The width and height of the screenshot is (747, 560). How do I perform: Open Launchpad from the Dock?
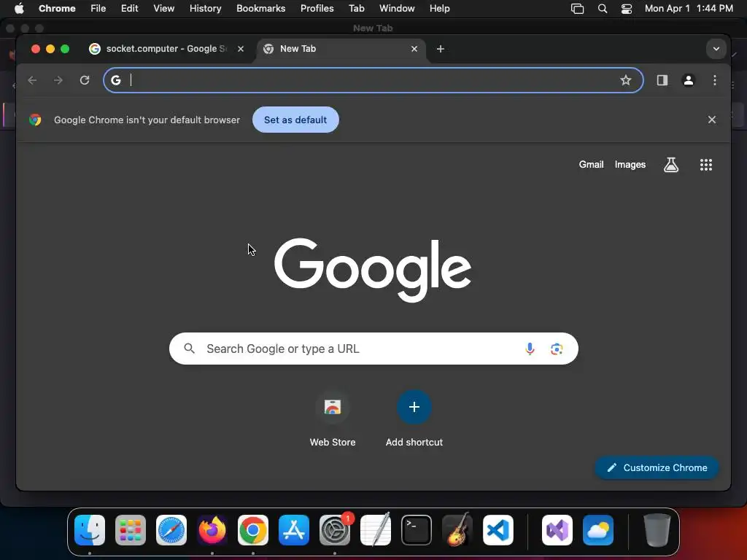click(x=131, y=530)
